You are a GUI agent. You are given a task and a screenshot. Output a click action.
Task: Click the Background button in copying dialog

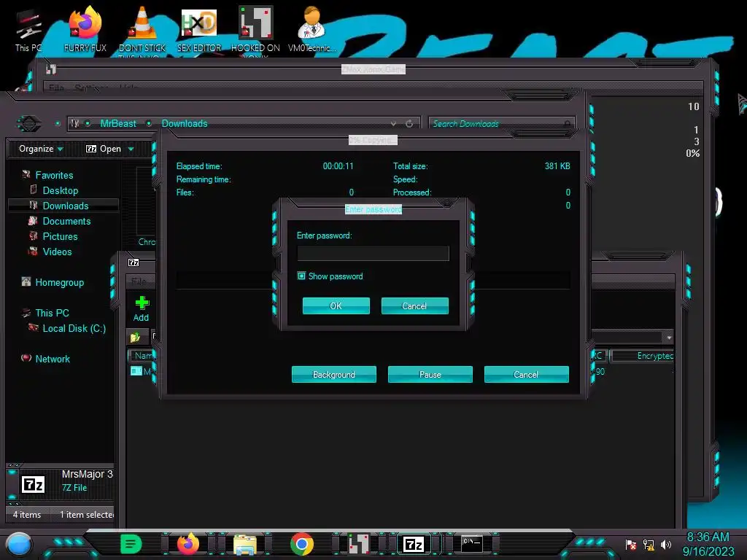pos(334,374)
